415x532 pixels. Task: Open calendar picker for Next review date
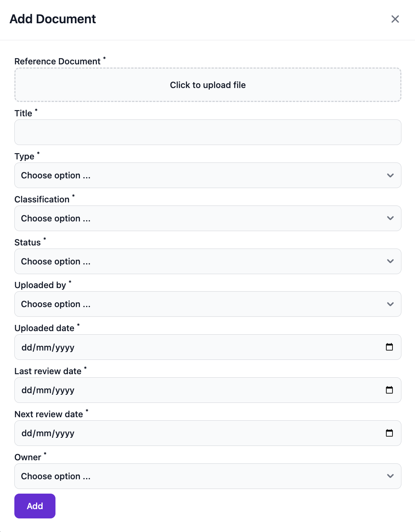click(x=389, y=433)
